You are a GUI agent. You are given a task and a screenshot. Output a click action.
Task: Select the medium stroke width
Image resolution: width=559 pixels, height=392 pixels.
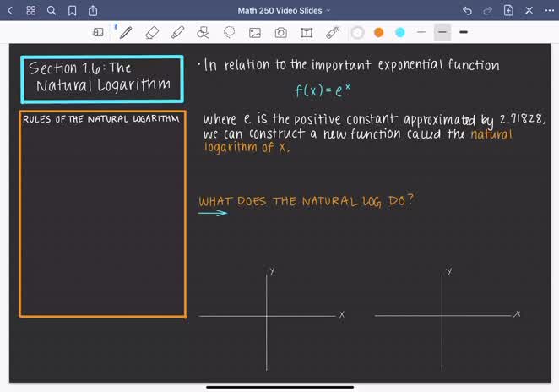[442, 32]
